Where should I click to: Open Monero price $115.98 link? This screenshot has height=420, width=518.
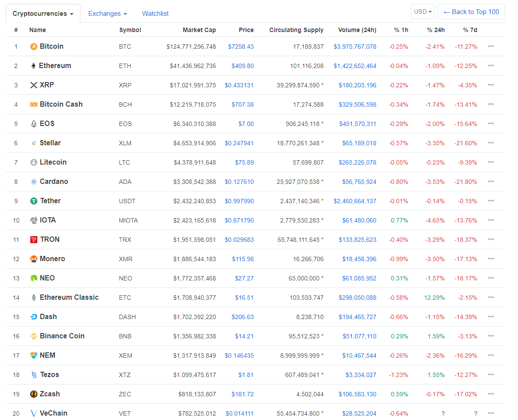(x=243, y=259)
